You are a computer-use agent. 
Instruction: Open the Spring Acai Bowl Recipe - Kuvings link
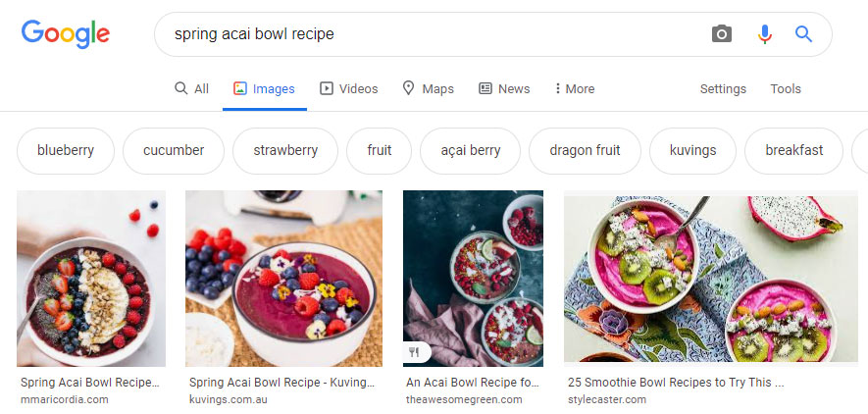[x=281, y=383]
